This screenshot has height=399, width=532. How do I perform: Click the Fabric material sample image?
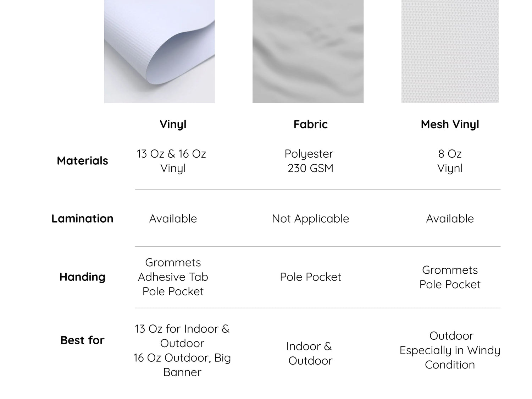click(x=308, y=51)
